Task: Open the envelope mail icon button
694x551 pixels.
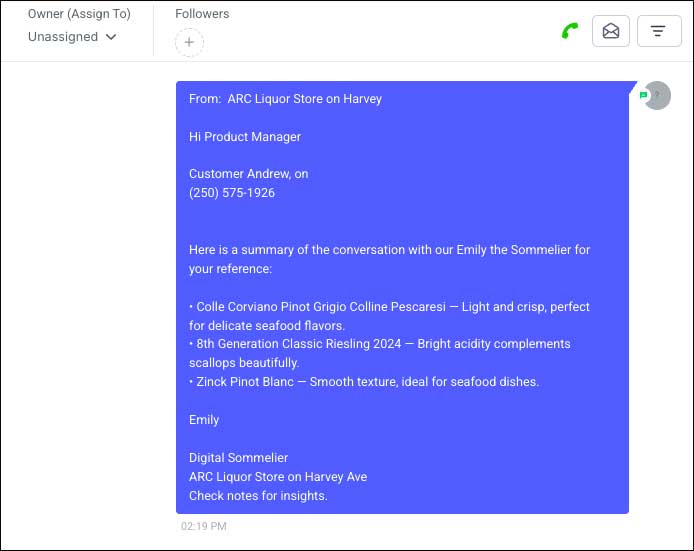Action: tap(611, 31)
